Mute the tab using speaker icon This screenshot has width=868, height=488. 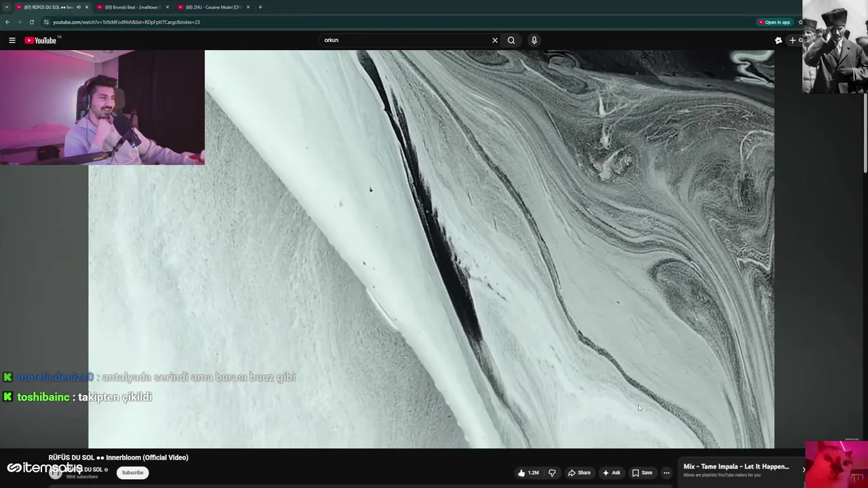click(x=79, y=7)
